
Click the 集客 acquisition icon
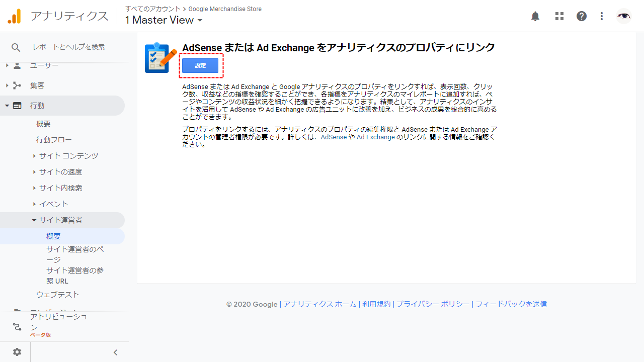pyautogui.click(x=17, y=85)
